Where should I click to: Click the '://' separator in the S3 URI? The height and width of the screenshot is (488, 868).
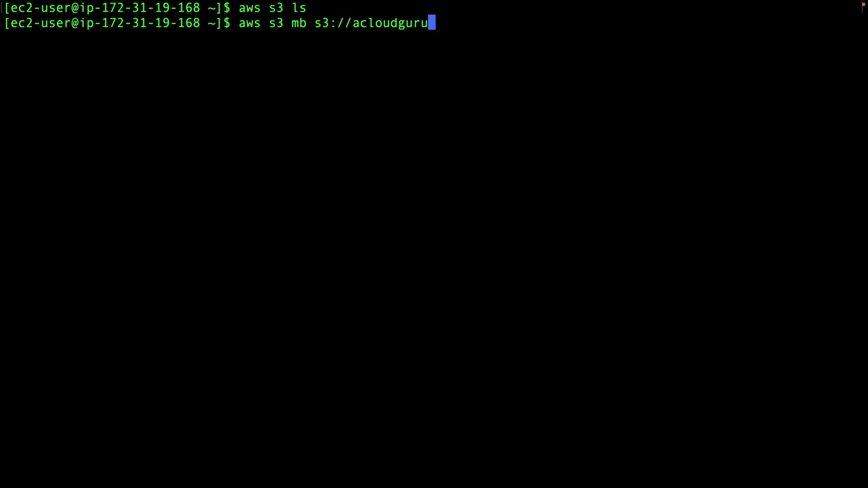(341, 23)
